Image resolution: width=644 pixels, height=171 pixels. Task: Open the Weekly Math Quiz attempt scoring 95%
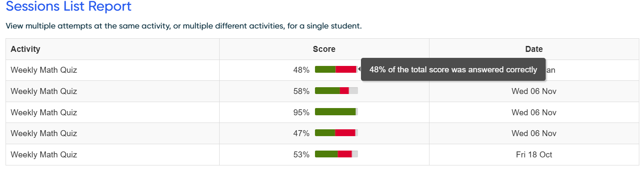pos(44,112)
